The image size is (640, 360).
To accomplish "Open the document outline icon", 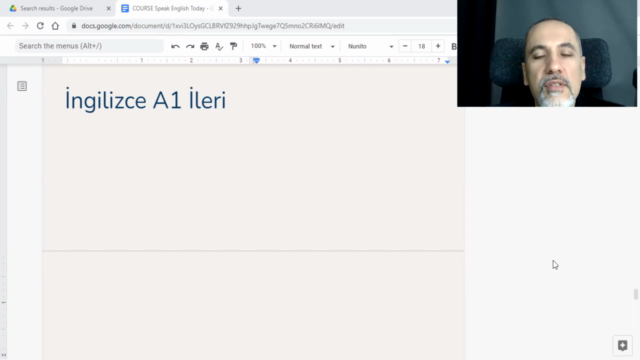I will click(x=22, y=86).
